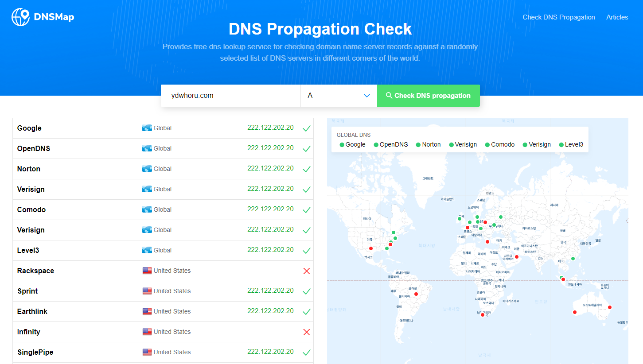This screenshot has width=643, height=364.
Task: Click the globe icon in the Level3 row
Action: pos(147,250)
